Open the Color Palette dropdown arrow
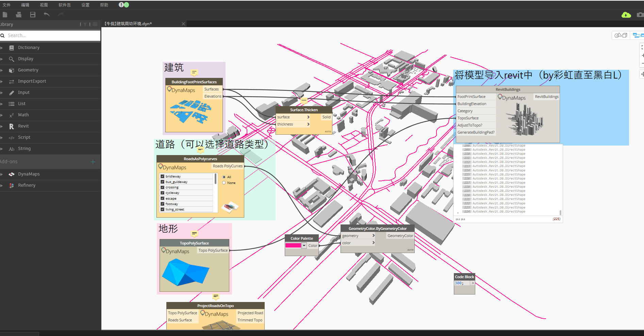Image resolution: width=644 pixels, height=336 pixels. click(304, 246)
